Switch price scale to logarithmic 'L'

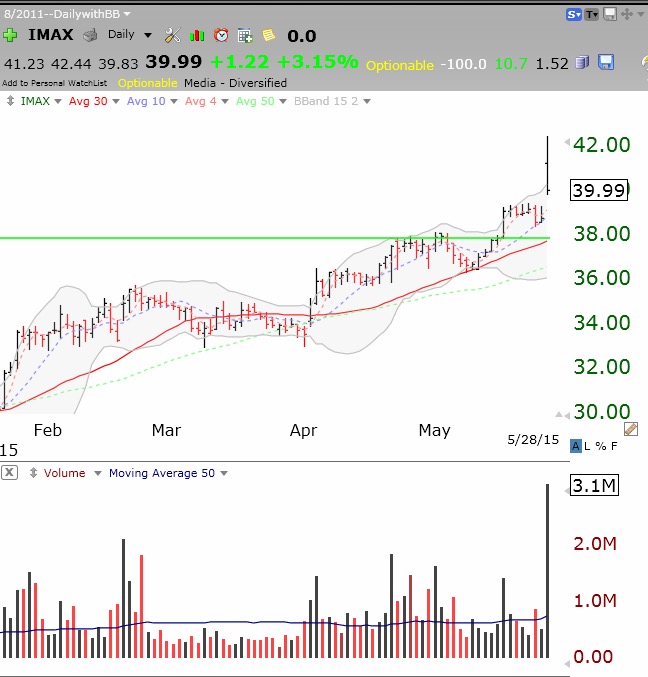click(x=588, y=446)
